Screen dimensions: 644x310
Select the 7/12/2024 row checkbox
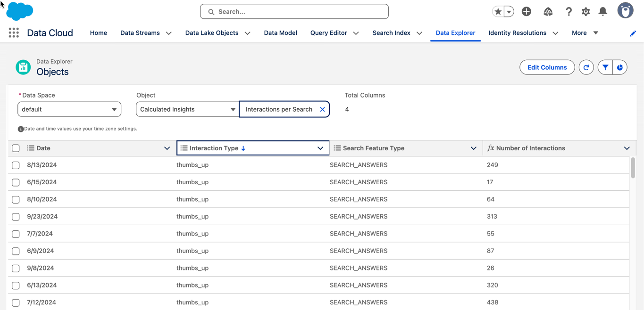coord(16,303)
